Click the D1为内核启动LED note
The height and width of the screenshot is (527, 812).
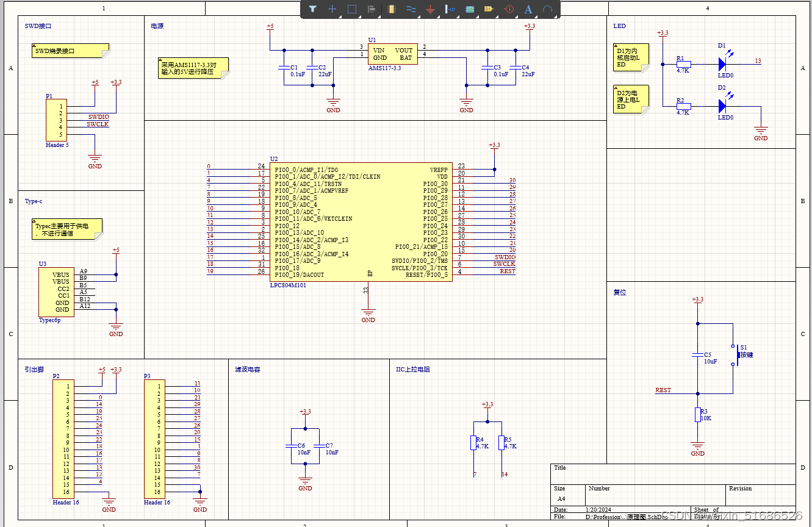tap(631, 57)
